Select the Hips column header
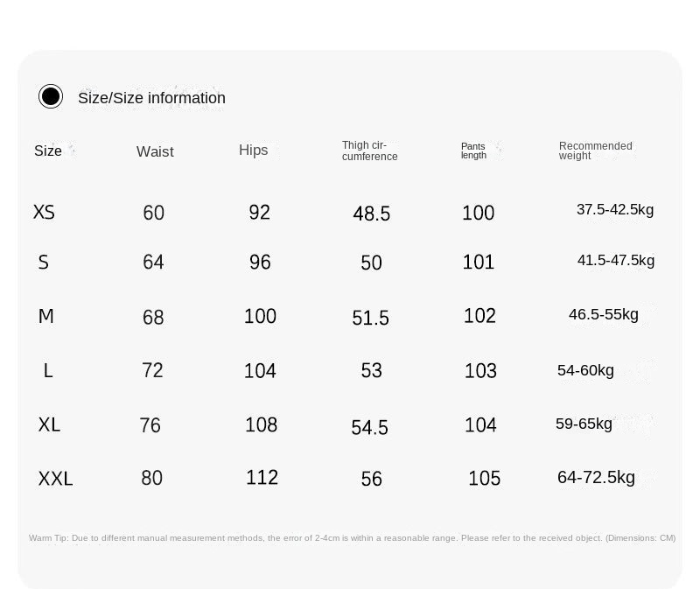This screenshot has height=589, width=700. coord(253,151)
